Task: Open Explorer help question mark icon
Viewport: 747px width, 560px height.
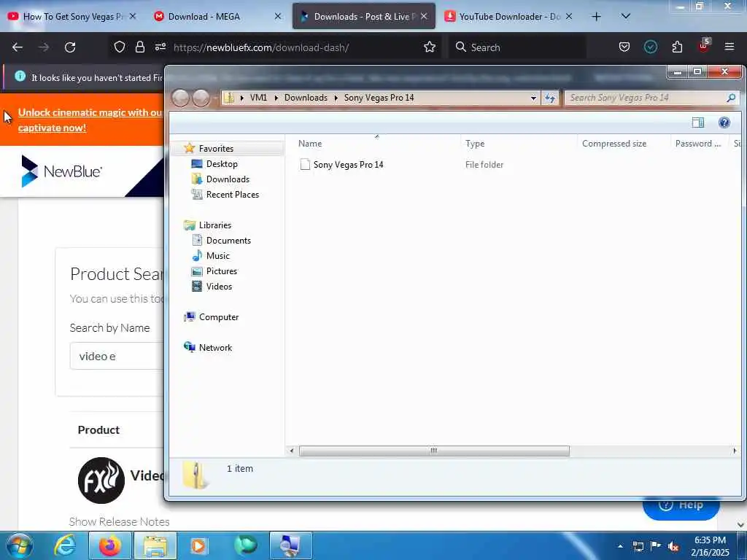Action: tap(724, 122)
